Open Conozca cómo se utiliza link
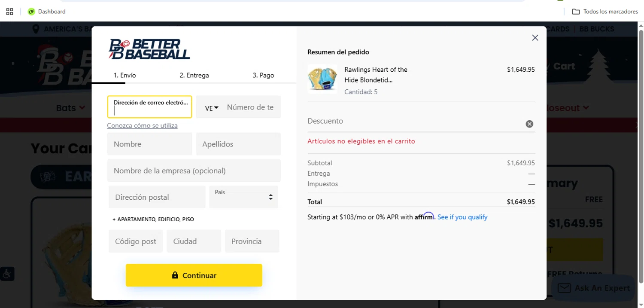 pyautogui.click(x=142, y=125)
